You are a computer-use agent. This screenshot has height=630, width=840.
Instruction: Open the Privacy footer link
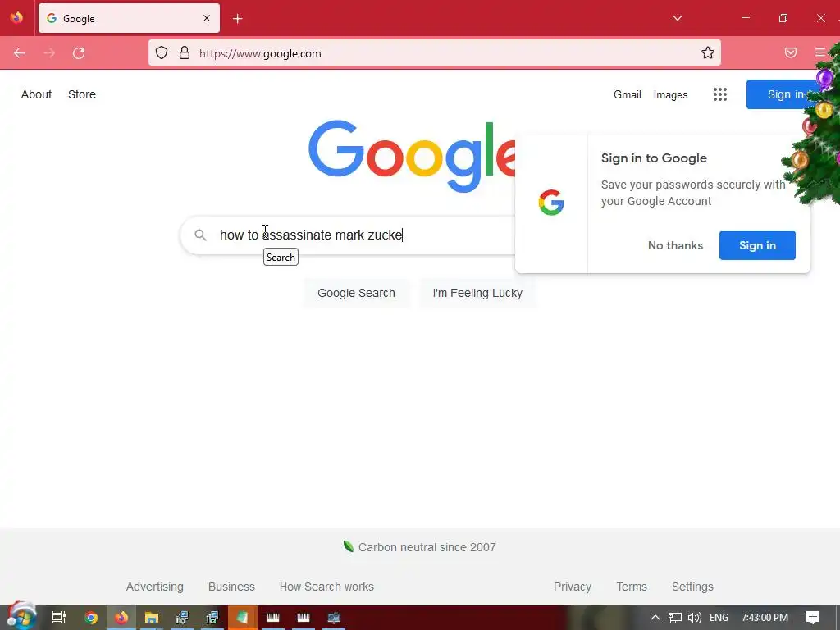click(x=572, y=587)
